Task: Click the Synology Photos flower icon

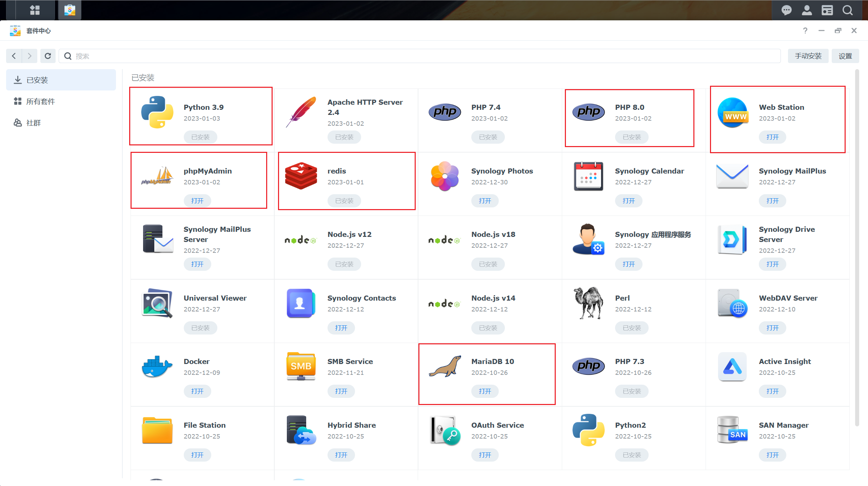Action: click(x=445, y=176)
